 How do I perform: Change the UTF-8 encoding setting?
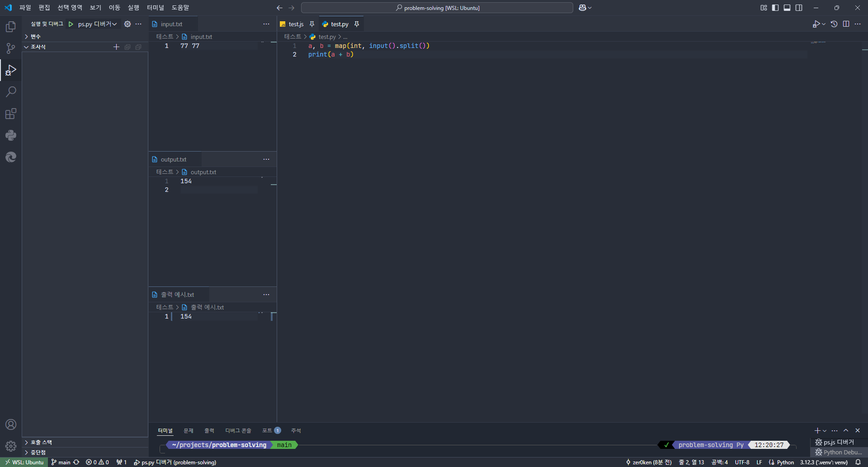742,462
